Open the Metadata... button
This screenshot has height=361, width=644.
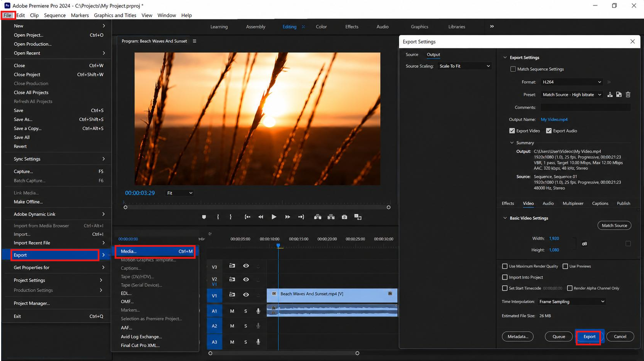click(x=518, y=337)
